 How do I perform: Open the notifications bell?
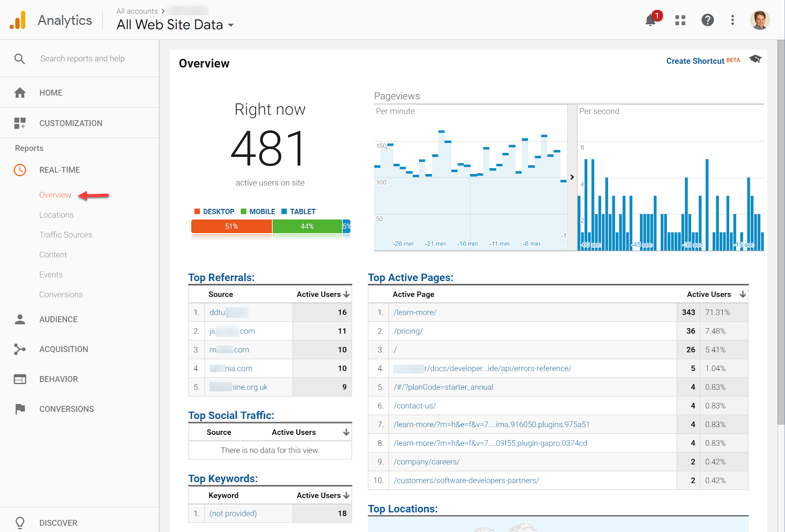click(x=650, y=20)
